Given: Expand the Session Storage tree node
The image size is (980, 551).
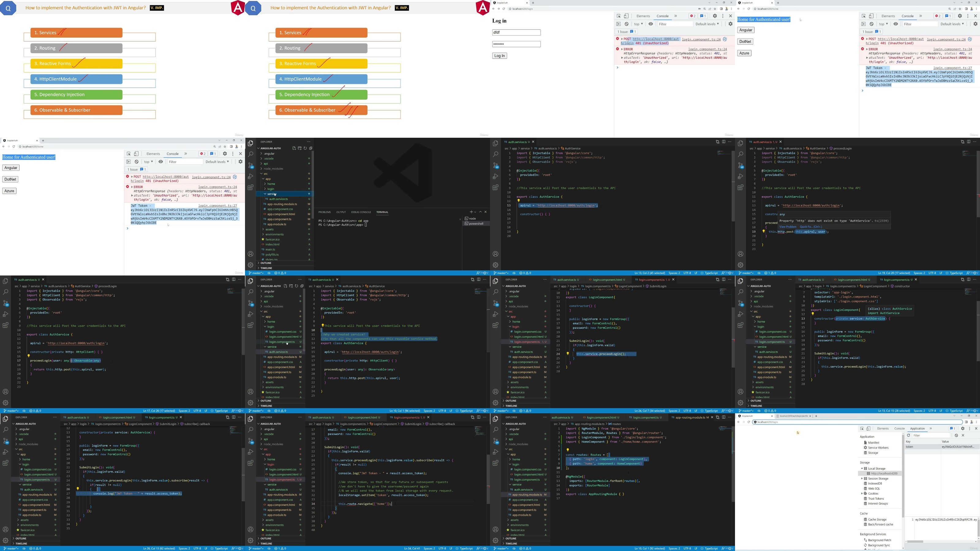Looking at the screenshot, I should pyautogui.click(x=862, y=478).
